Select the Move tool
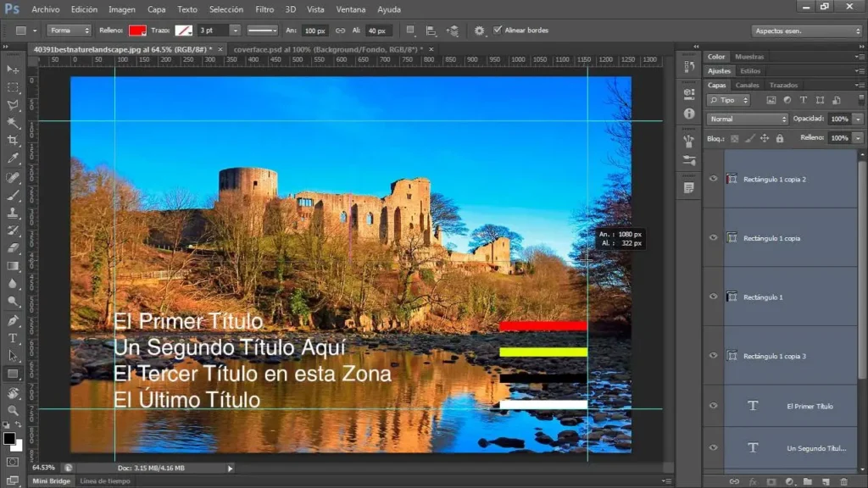This screenshot has width=868, height=488. coord(12,69)
